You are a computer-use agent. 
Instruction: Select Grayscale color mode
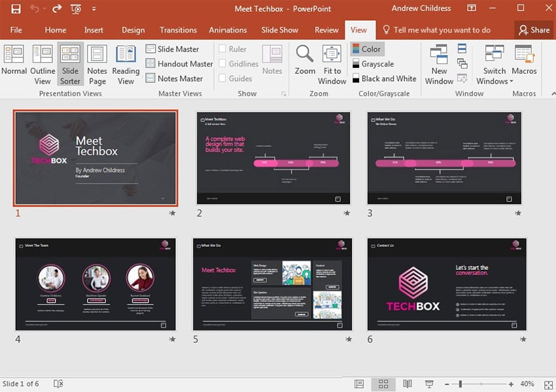pyautogui.click(x=377, y=64)
